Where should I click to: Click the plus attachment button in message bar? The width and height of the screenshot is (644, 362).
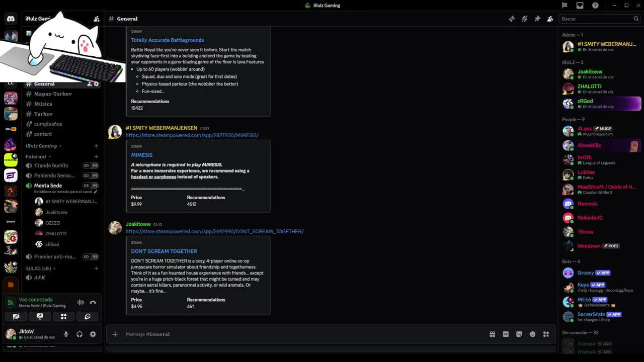point(115,334)
